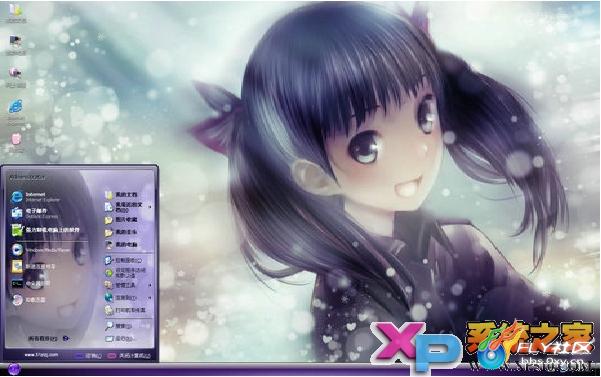This screenshot has width=601, height=377.
Task: Click the My Computer desktop icon
Action: point(15,43)
